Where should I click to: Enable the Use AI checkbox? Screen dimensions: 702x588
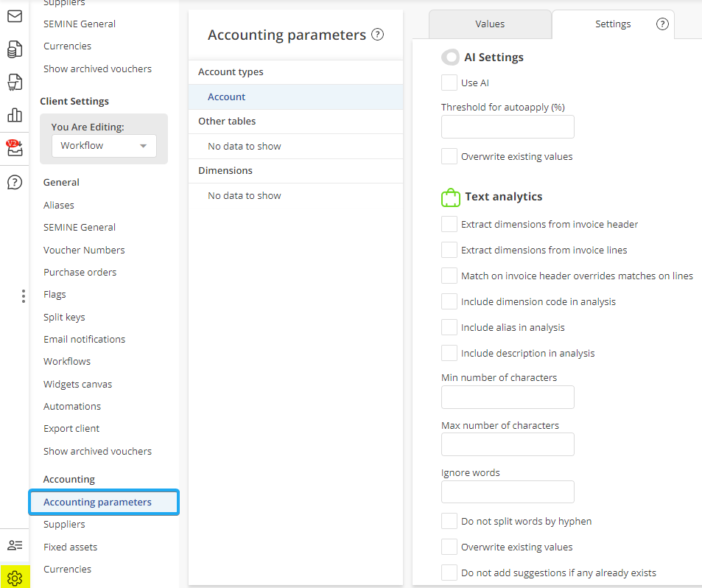(449, 83)
